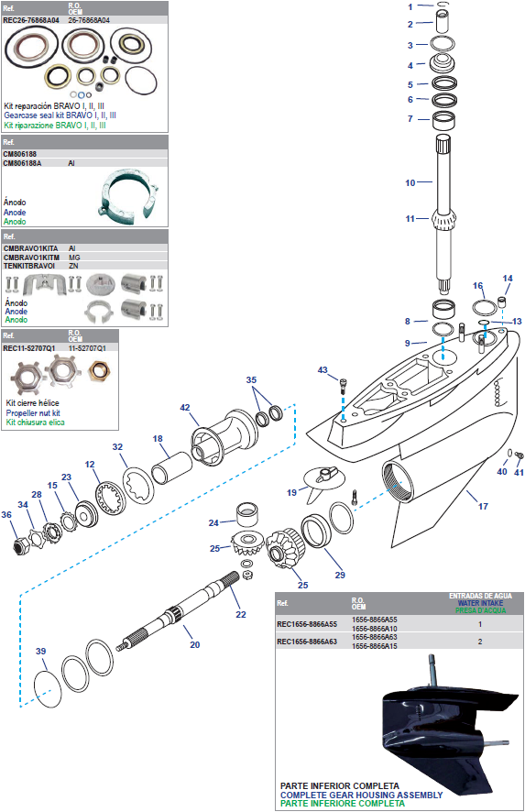Select reference CM806188A
The image size is (525, 812).
click(22, 163)
